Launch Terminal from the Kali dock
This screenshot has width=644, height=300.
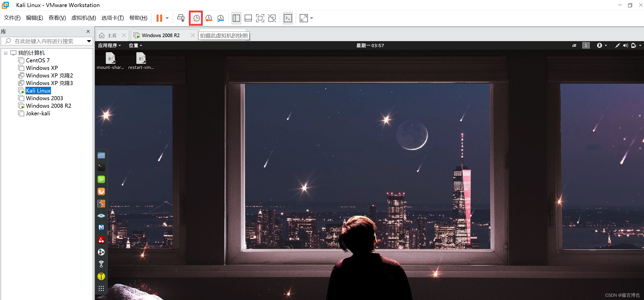tap(101, 167)
